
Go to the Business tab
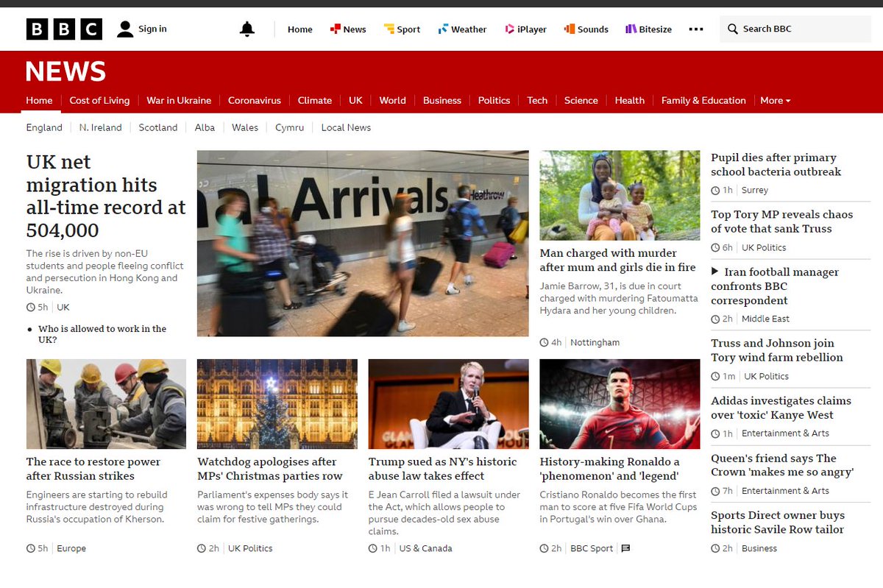tap(442, 100)
